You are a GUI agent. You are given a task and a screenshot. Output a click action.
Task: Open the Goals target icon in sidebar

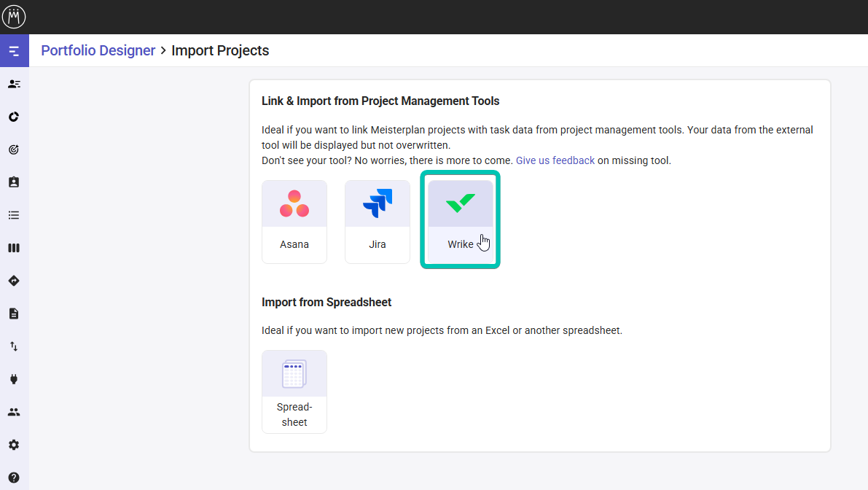(14, 149)
